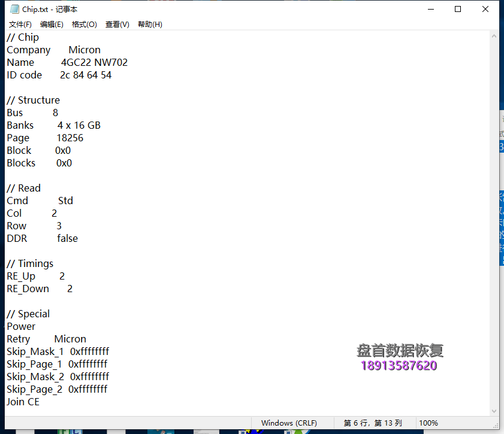Click the scroll down arrow

(494, 411)
